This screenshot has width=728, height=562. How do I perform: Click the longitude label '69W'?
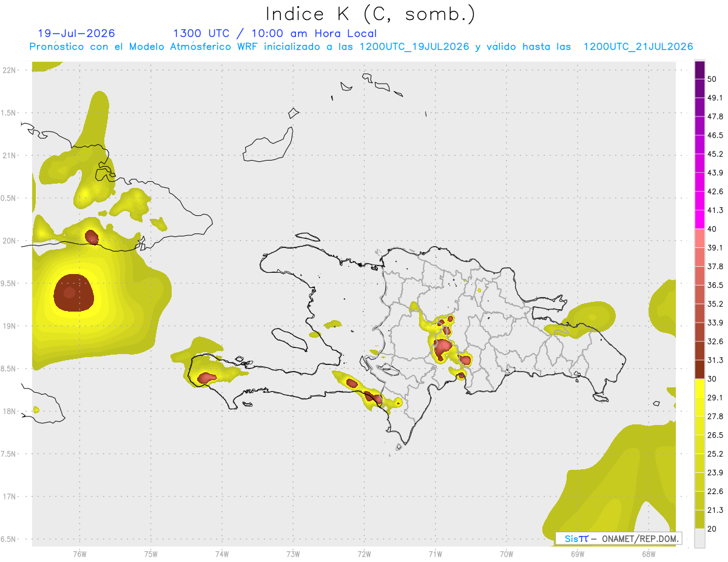click(x=577, y=554)
